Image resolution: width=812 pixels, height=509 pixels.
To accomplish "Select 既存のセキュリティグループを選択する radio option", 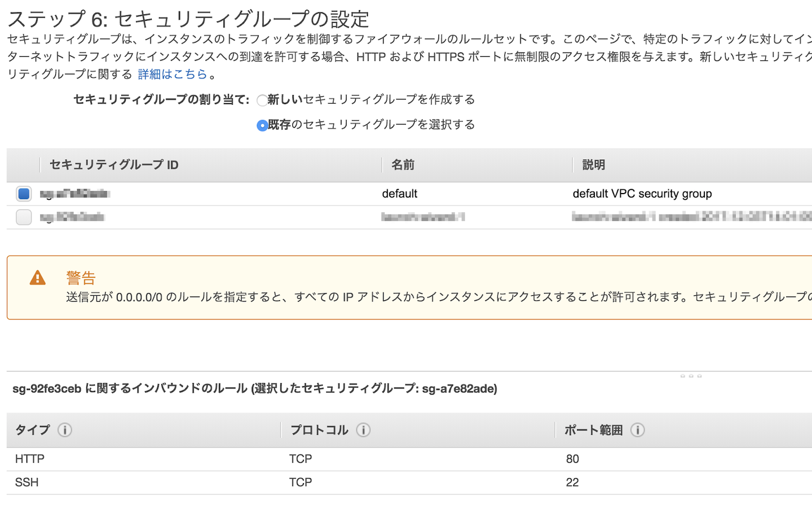I will 262,125.
